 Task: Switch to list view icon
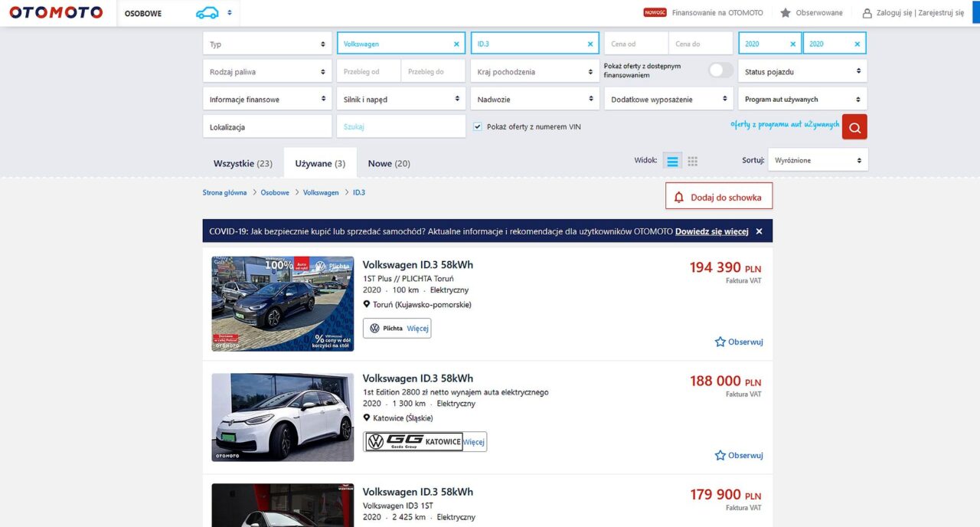(x=672, y=161)
